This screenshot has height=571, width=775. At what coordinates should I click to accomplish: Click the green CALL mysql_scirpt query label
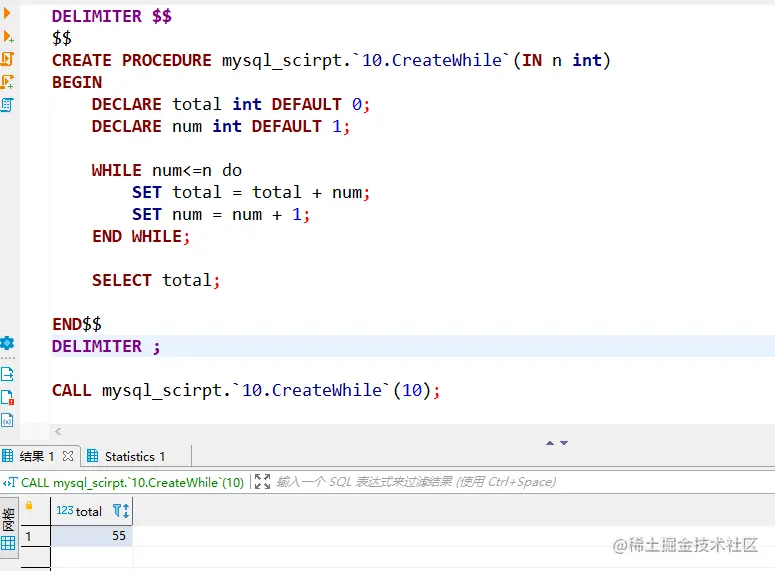(132, 482)
